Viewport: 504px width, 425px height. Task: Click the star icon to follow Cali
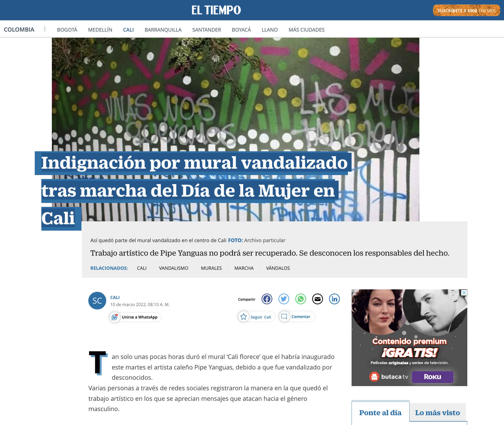point(244,317)
